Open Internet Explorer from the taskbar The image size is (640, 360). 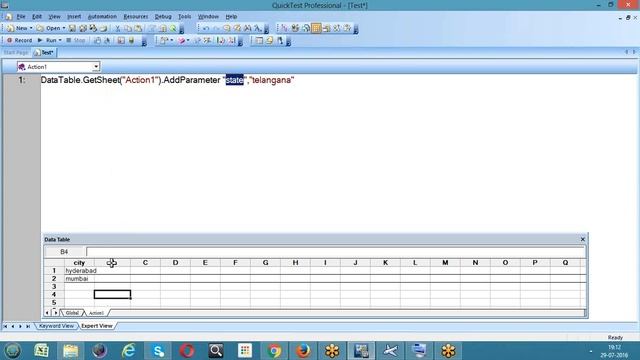coord(129,351)
